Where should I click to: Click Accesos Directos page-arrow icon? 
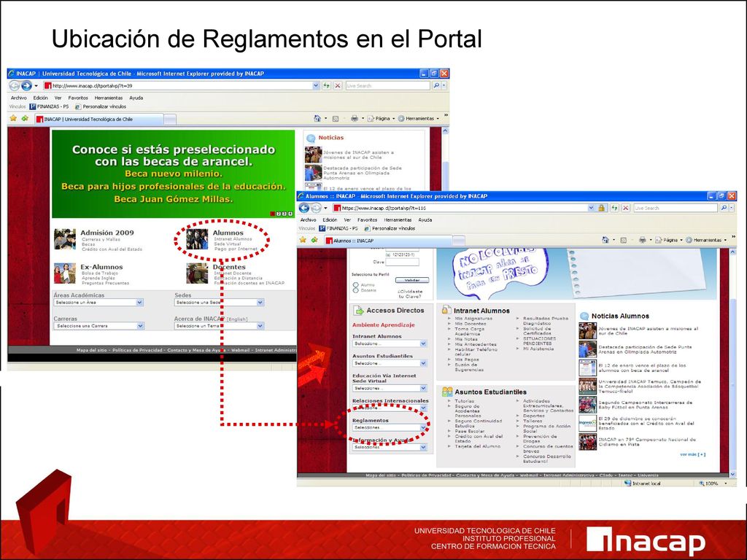358,311
